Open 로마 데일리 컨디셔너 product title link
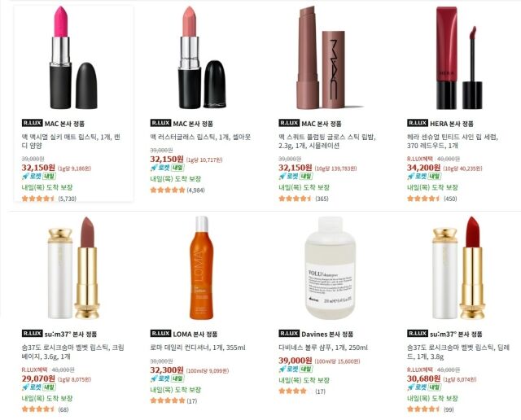Screen dimensions: 521x420 pyautogui.click(x=198, y=348)
